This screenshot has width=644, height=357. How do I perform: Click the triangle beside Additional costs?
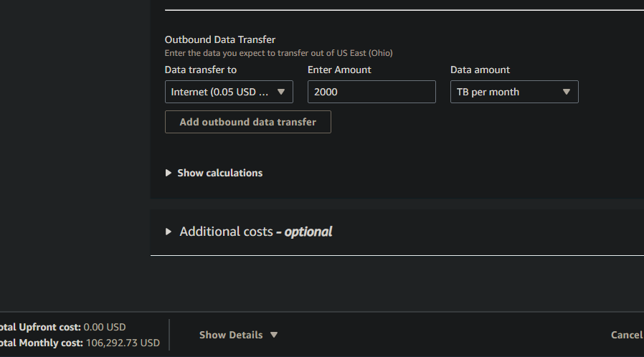point(169,232)
